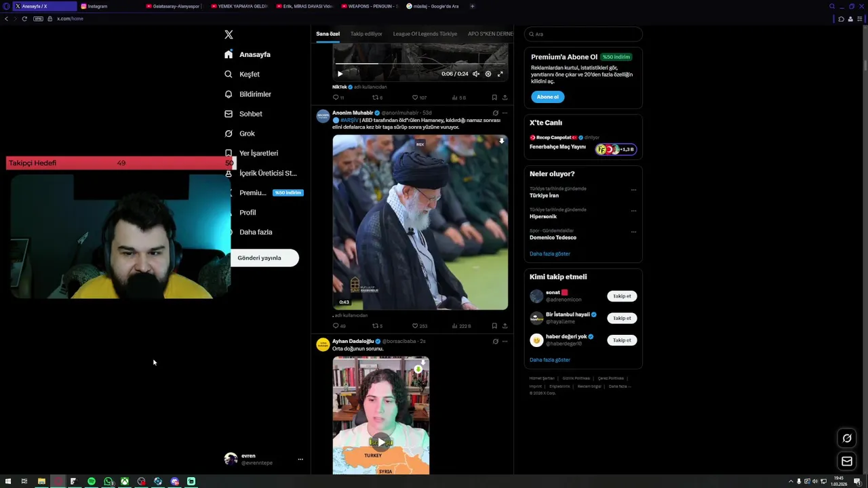
Task: Open the Hamaney video thumbnail
Action: [420, 222]
